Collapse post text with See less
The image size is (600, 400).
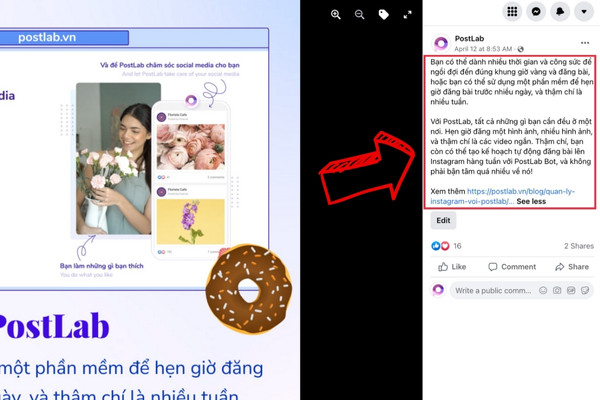[x=531, y=201]
